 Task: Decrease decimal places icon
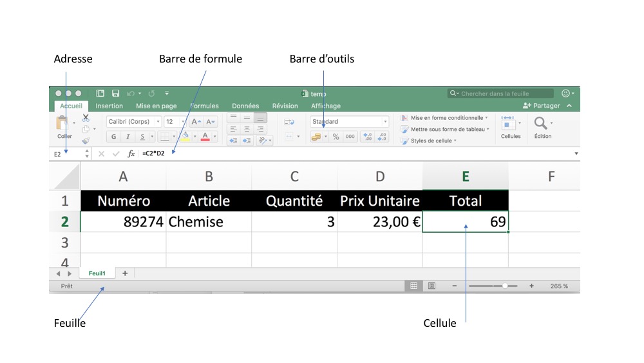point(382,137)
